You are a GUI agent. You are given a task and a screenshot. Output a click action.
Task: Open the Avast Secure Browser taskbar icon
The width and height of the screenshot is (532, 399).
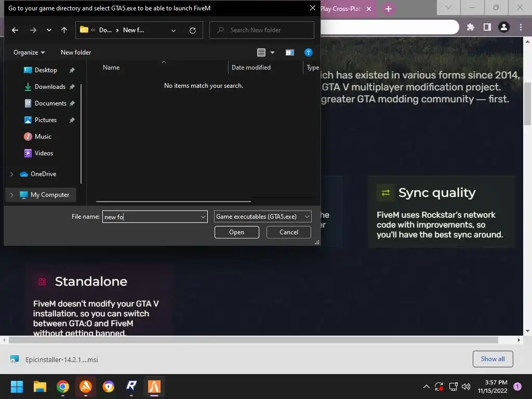tap(108, 387)
